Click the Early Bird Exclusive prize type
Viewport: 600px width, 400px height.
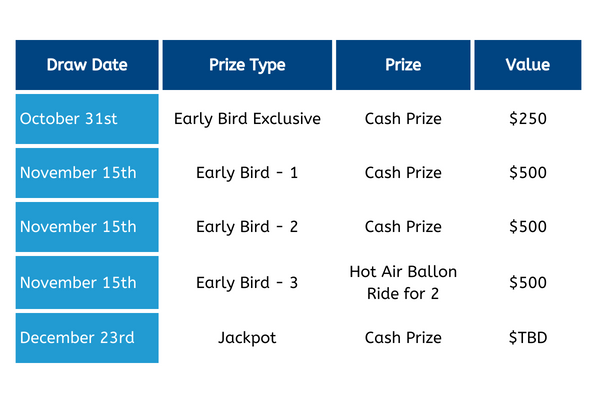point(247,119)
